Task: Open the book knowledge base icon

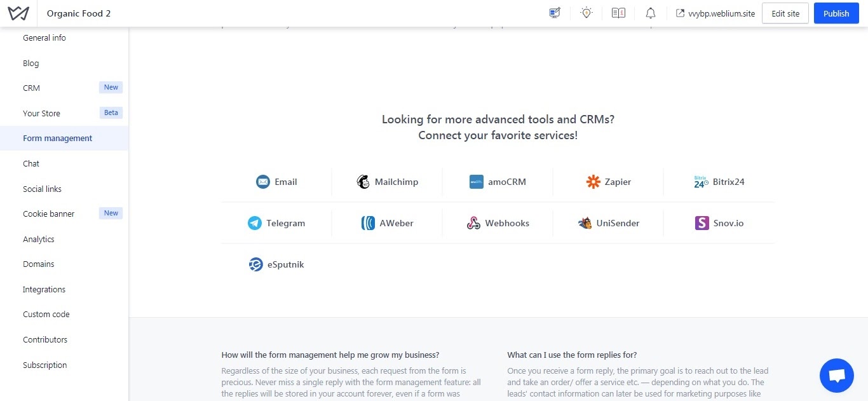Action: [618, 13]
